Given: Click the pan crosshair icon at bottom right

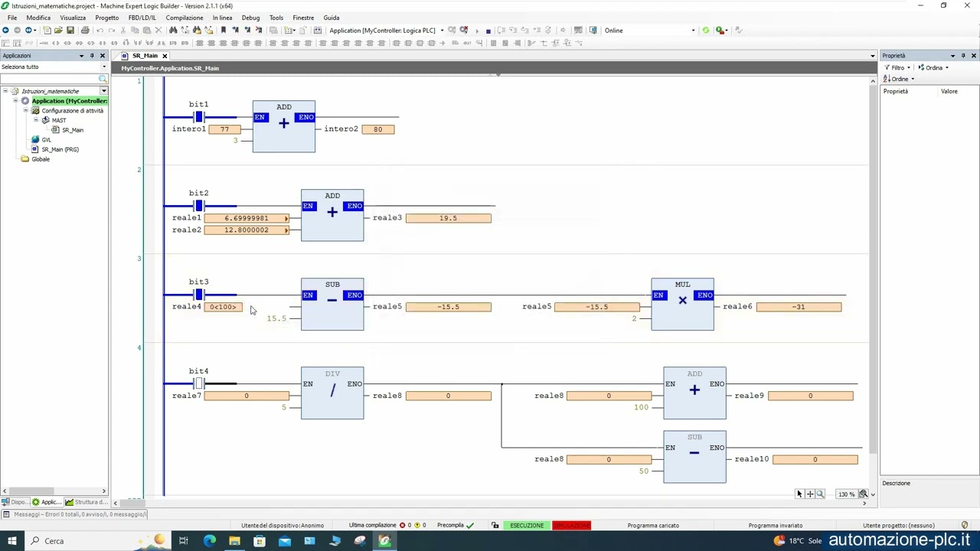Looking at the screenshot, I should click(x=810, y=494).
